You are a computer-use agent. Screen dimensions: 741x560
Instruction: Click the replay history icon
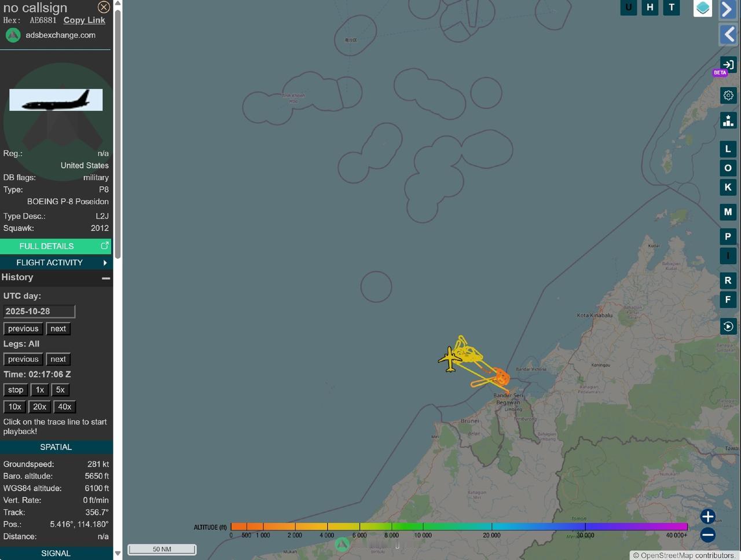click(728, 326)
